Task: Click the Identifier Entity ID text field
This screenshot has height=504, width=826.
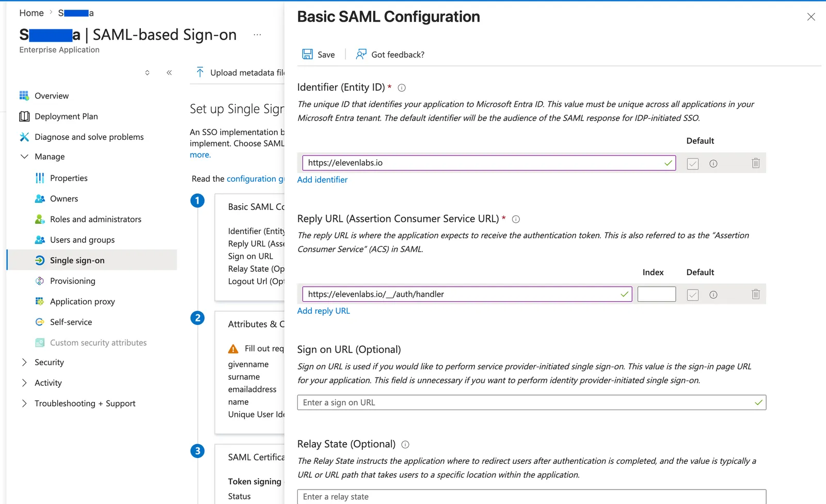Action: tap(489, 163)
